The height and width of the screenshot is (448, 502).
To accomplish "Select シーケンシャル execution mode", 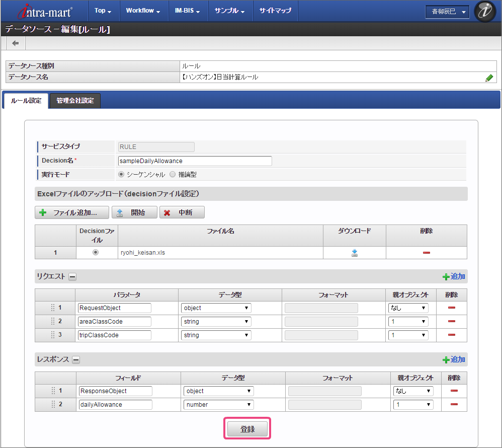I will (121, 175).
